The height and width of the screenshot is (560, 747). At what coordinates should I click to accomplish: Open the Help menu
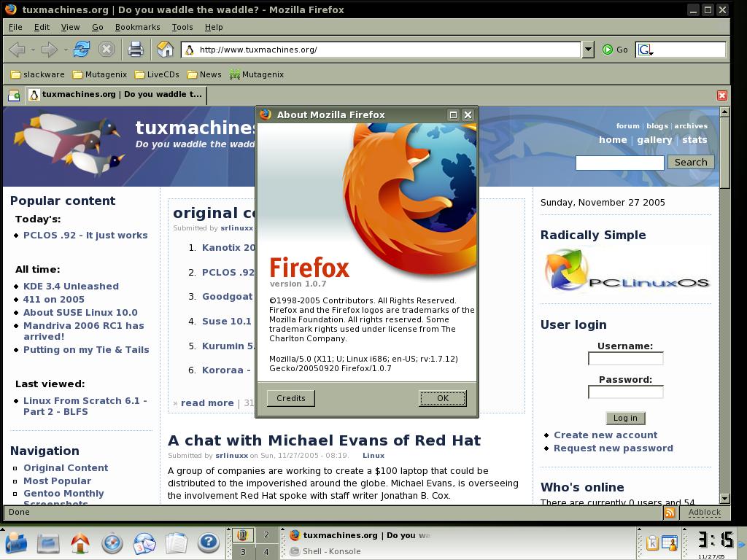pos(214,27)
